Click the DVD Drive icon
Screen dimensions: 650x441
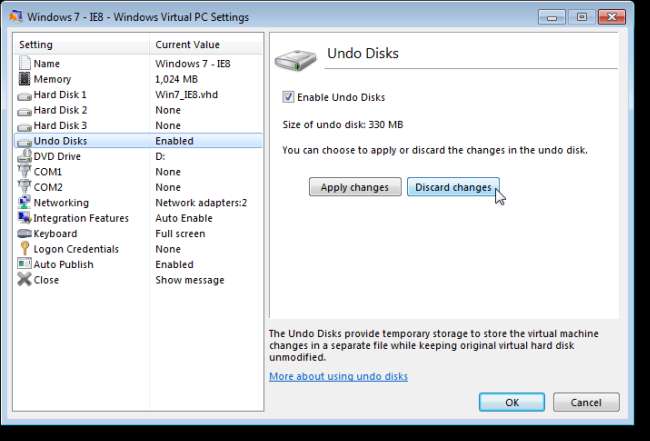click(24, 156)
